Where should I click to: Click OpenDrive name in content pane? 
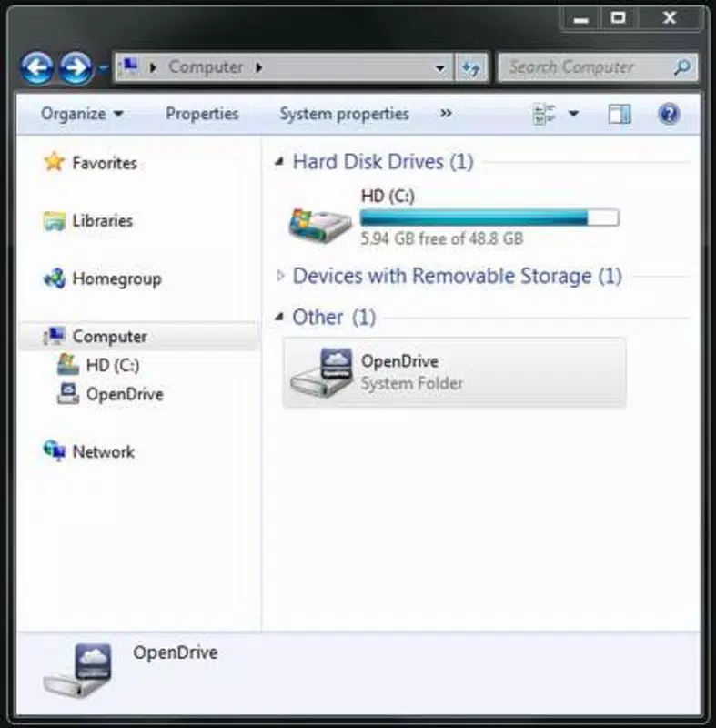pyautogui.click(x=399, y=360)
